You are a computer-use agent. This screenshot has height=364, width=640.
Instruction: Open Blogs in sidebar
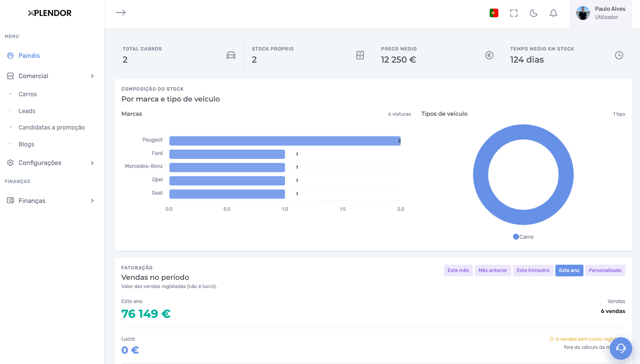click(x=26, y=144)
